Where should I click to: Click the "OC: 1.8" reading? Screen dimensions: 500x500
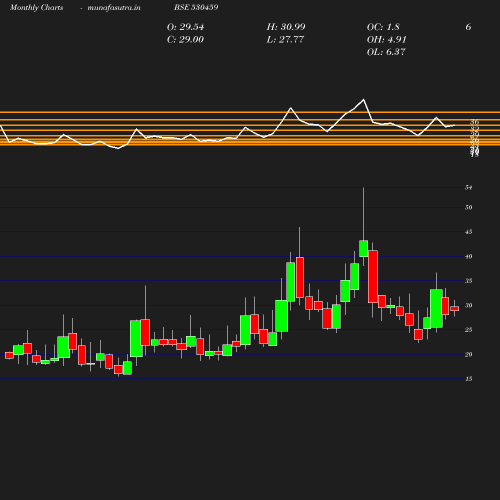[x=383, y=27]
